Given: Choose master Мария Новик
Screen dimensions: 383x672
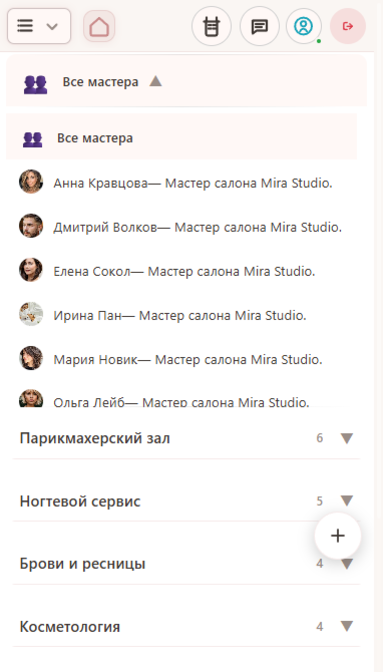Looking at the screenshot, I should tap(181, 359).
